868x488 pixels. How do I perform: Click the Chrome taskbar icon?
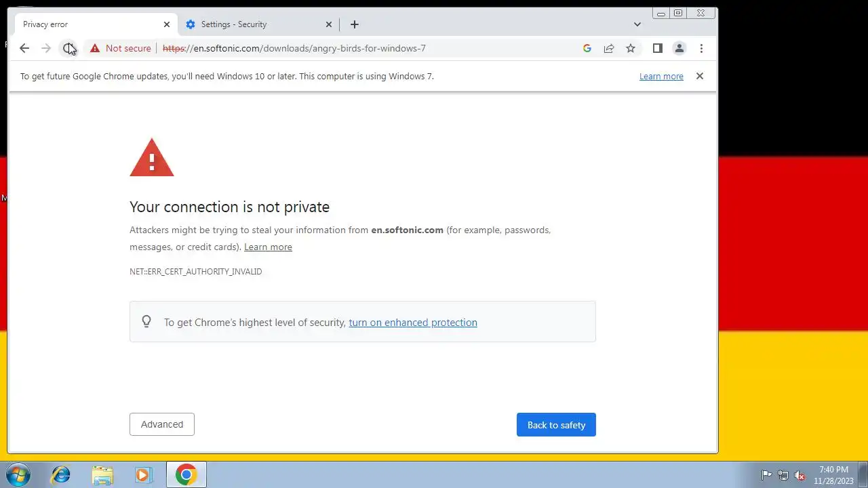[186, 475]
